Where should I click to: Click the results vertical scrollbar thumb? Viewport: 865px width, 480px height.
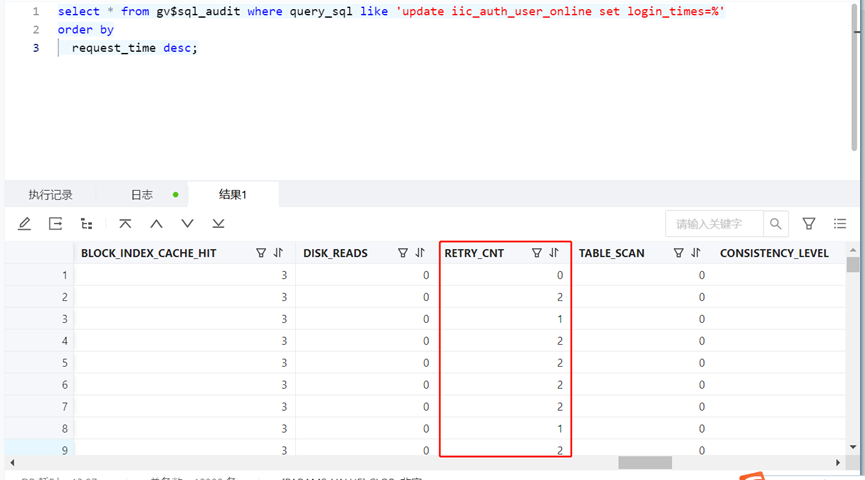[853, 264]
